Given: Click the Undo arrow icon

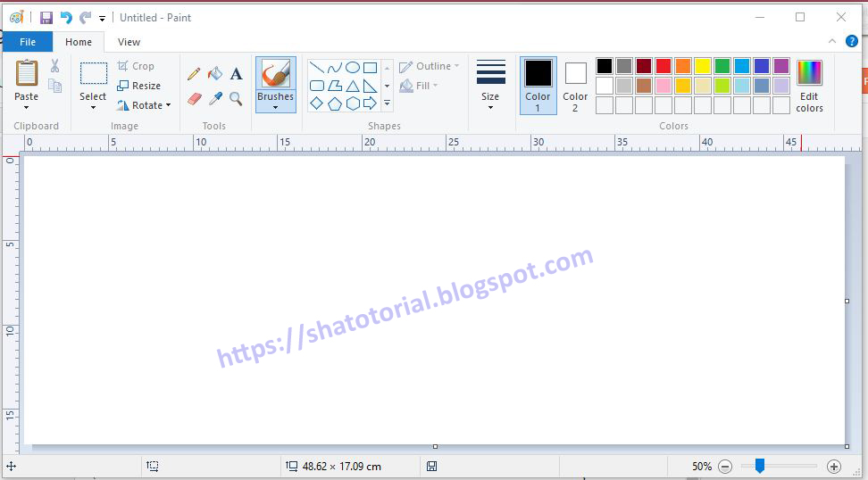Looking at the screenshot, I should coord(66,18).
